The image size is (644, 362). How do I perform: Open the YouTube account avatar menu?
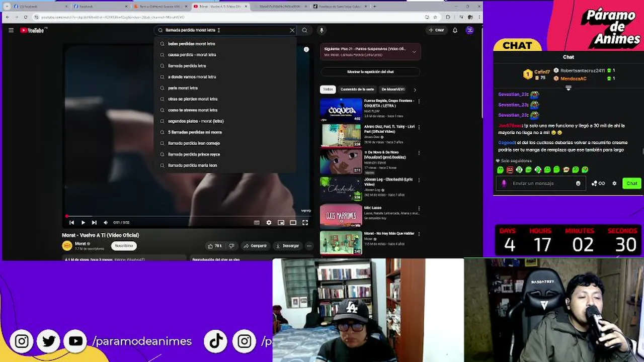(469, 30)
